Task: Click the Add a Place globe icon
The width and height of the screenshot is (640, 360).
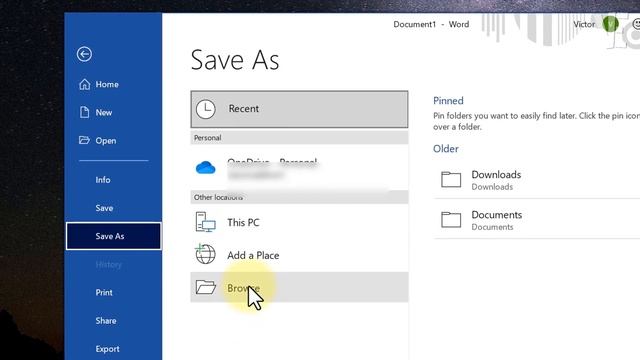Action: (205, 254)
